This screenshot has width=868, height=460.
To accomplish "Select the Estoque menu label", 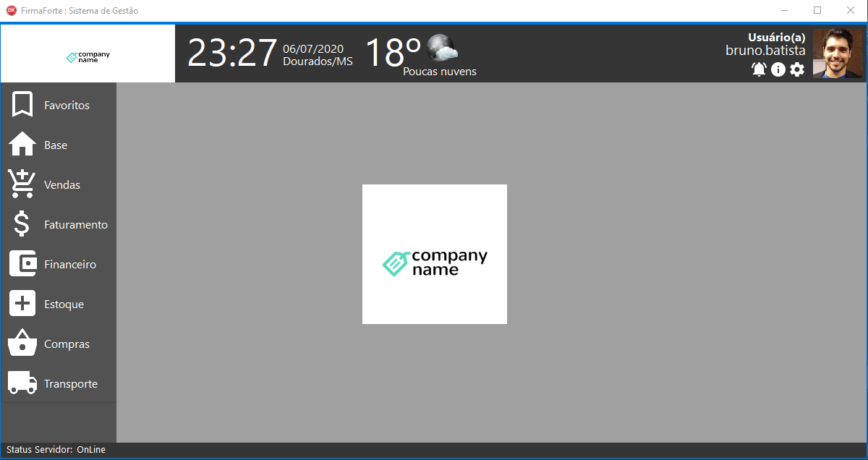I will pyautogui.click(x=64, y=304).
